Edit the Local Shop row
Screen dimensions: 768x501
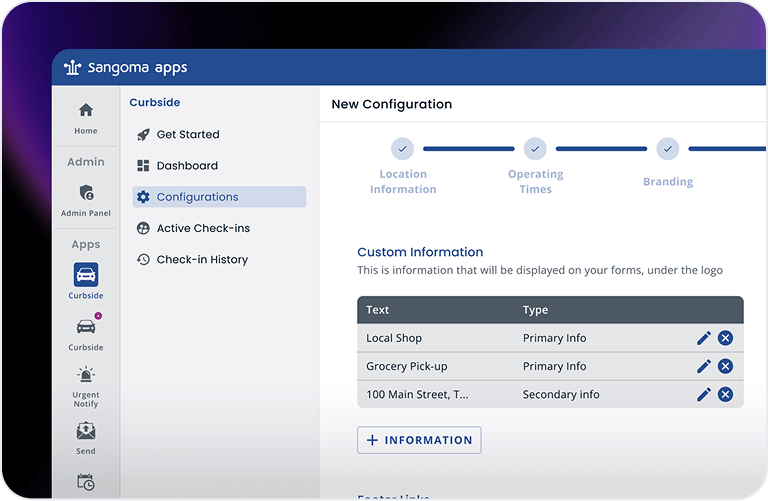(704, 338)
